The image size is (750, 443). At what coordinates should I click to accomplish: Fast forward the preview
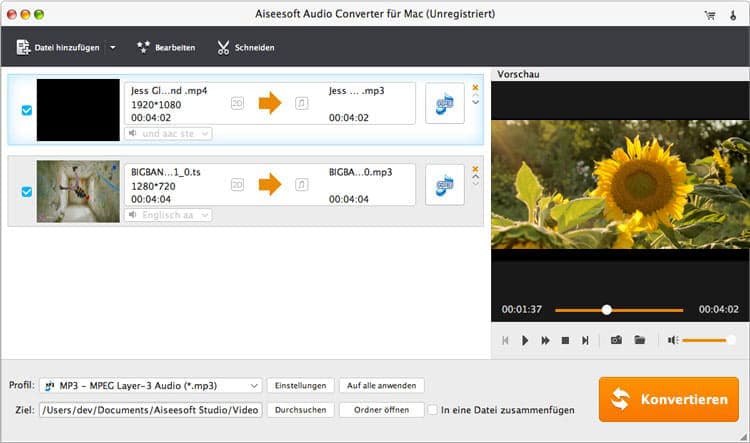click(545, 340)
